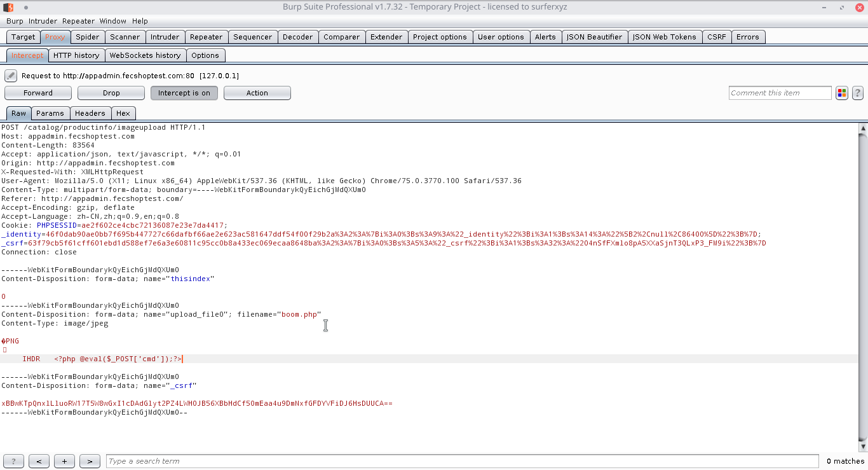Focus the Type a search term field
The image size is (868, 470).
click(x=462, y=461)
